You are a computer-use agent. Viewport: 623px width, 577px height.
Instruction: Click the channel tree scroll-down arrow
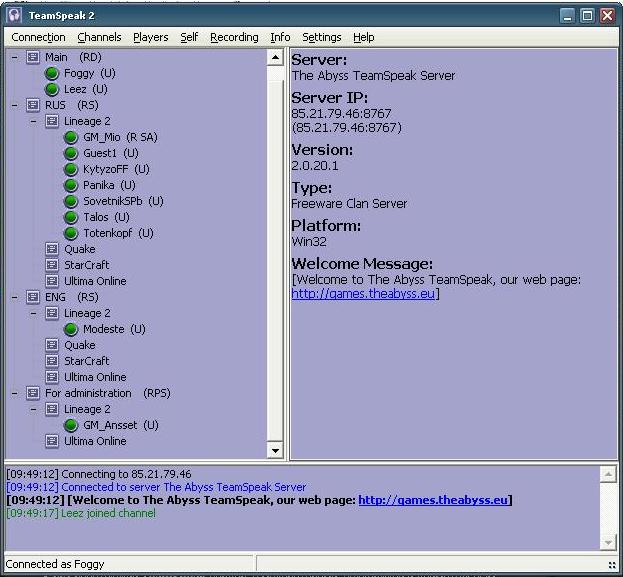point(275,450)
